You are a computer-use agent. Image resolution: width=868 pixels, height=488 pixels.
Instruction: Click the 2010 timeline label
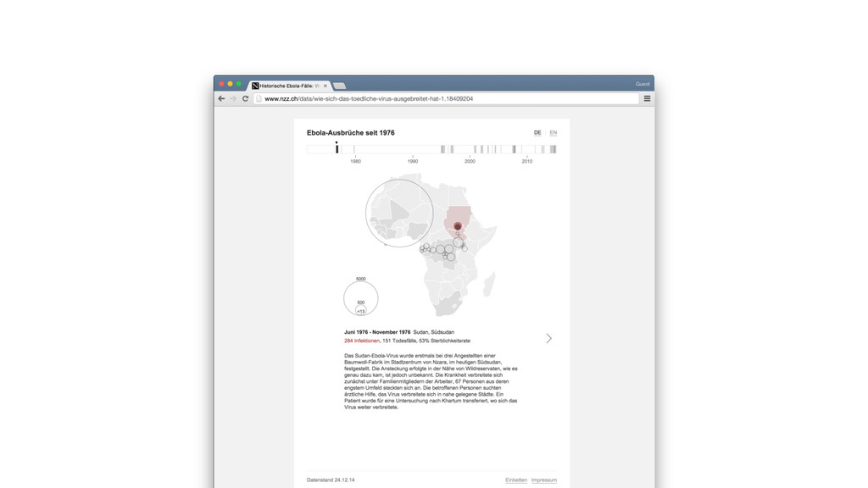[x=526, y=162]
